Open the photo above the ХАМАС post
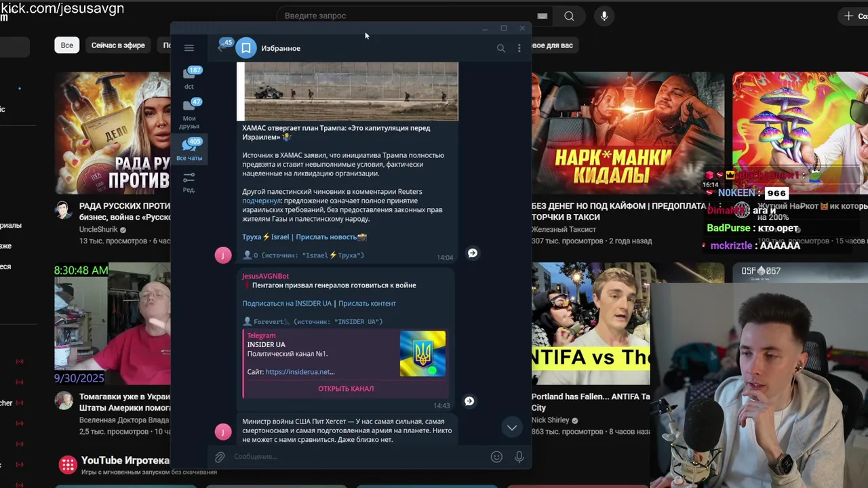 [x=347, y=91]
